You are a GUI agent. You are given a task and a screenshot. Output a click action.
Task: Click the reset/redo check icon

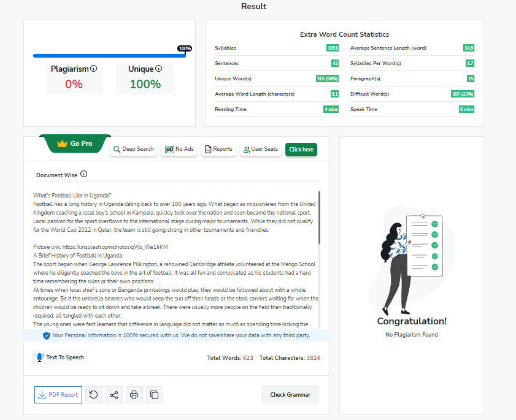(93, 395)
